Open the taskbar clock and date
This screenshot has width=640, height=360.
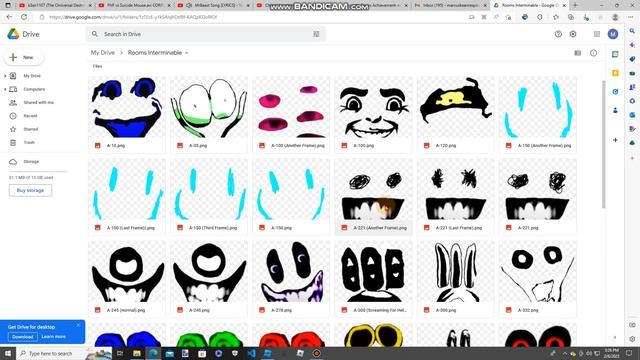pos(611,353)
